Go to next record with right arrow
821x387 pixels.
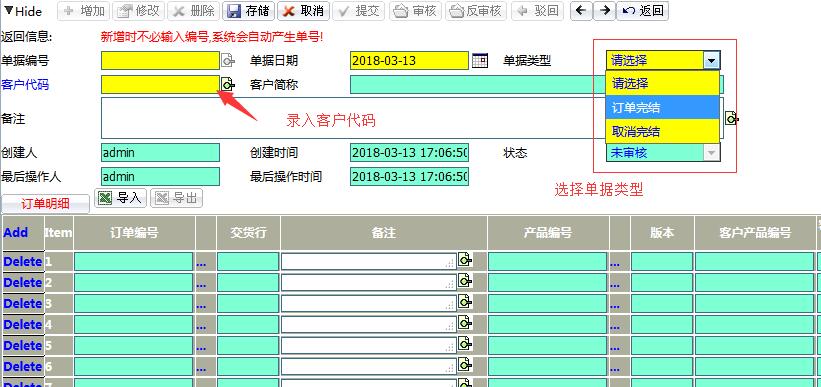pyautogui.click(x=604, y=11)
